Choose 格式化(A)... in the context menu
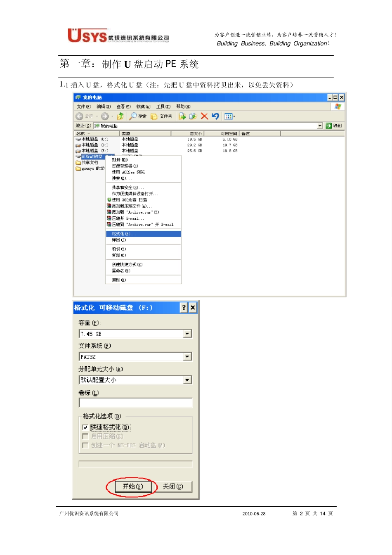This screenshot has height=555, width=392. [144, 234]
